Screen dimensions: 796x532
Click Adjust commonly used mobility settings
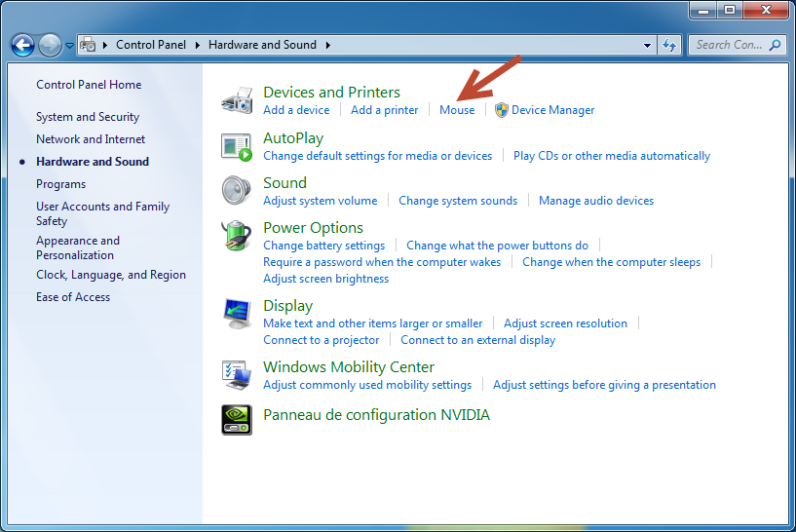point(367,385)
